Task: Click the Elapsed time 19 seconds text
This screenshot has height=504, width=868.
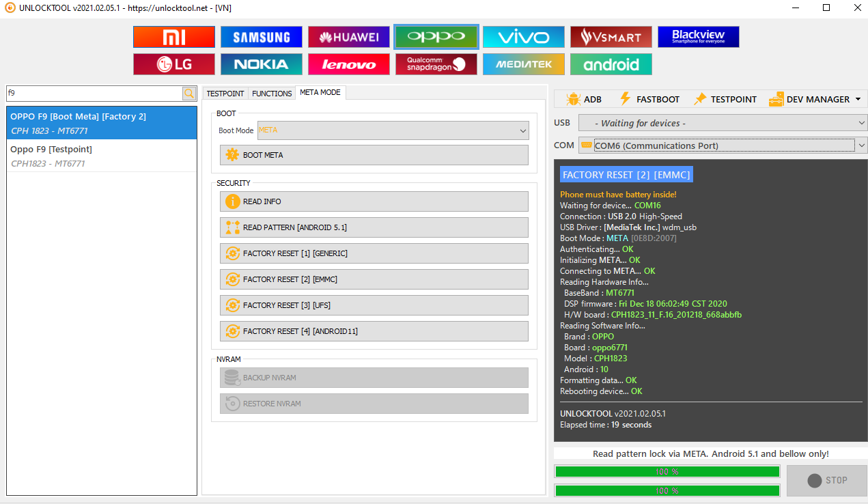Action: [606, 425]
